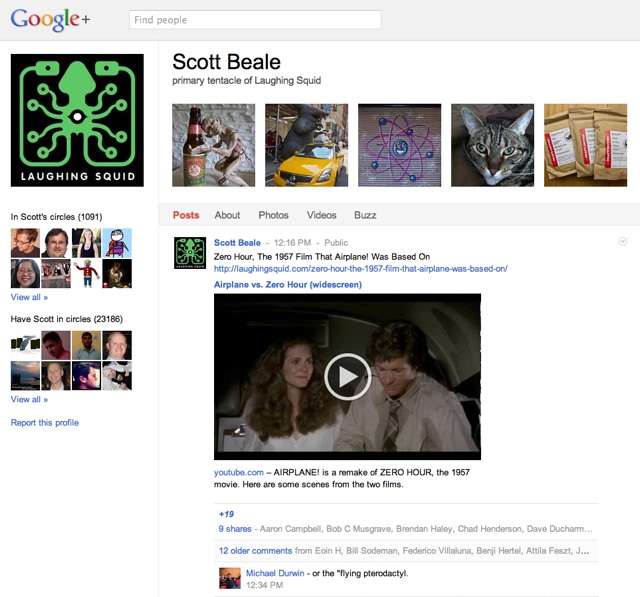Screen dimensions: 640x597
Task: Open the laughingsquid.com article link
Action: 360,268
